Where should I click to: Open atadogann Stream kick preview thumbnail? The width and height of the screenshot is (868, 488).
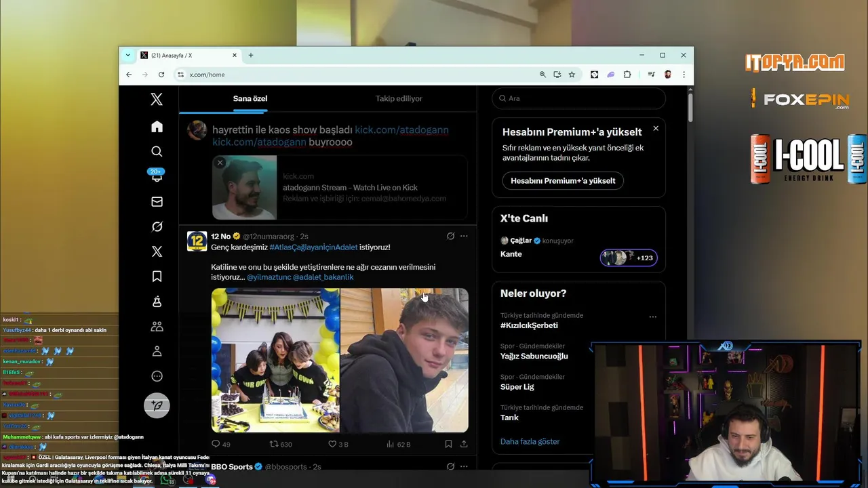point(244,188)
